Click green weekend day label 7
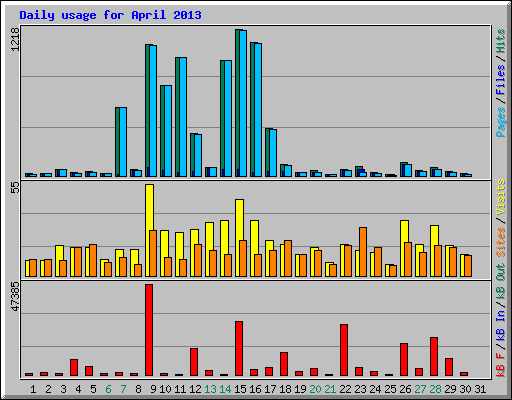The height and width of the screenshot is (400, 512). (x=123, y=389)
